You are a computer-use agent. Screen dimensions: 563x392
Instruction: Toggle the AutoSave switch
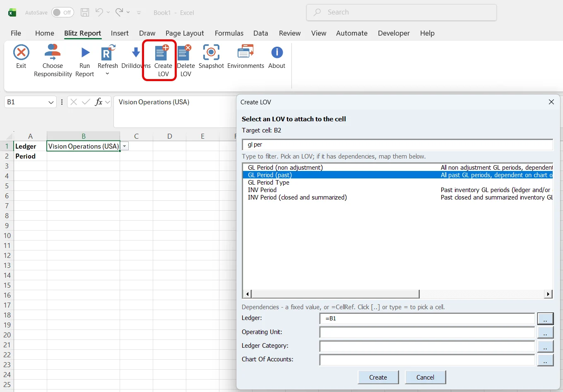[x=63, y=12]
